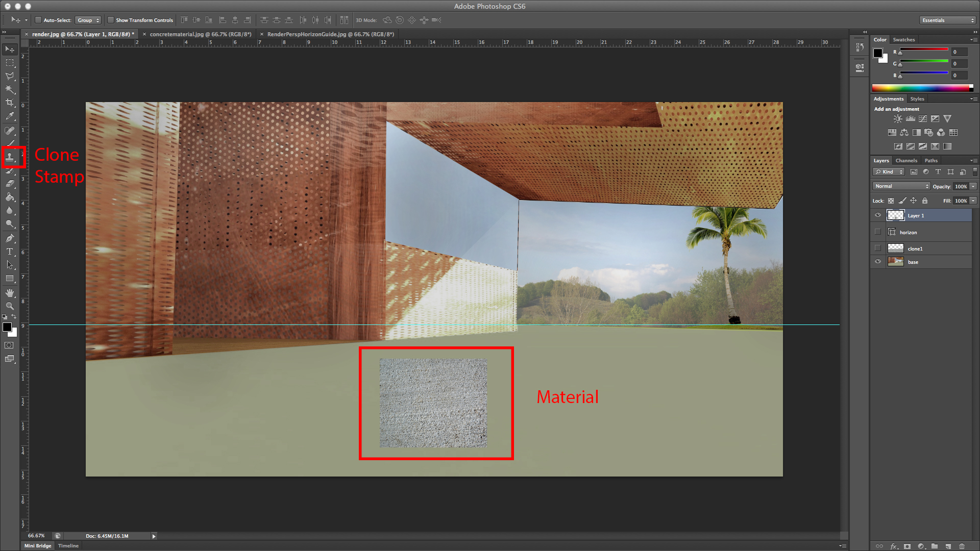Select the Eyedropper tool
The height and width of the screenshot is (551, 980).
click(10, 116)
